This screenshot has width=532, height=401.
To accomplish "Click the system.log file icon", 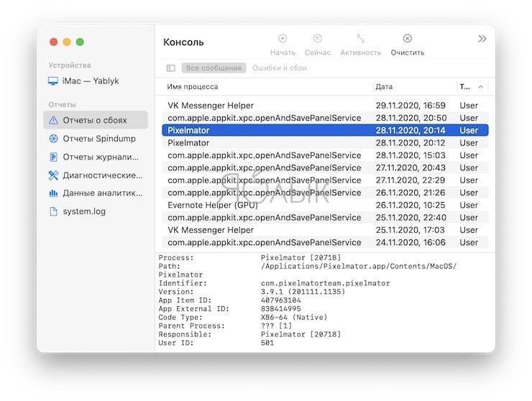I will pyautogui.click(x=53, y=211).
